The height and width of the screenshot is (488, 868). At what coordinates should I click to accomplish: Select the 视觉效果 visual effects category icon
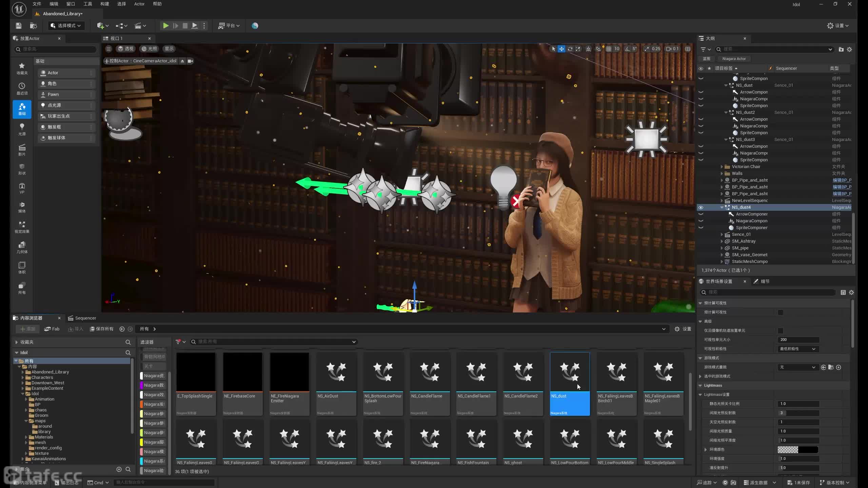click(x=22, y=227)
